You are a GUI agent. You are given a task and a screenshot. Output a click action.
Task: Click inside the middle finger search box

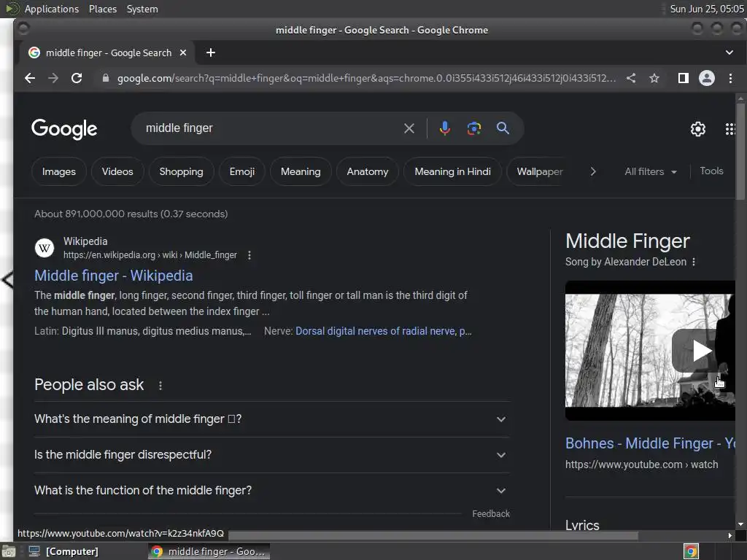pos(271,128)
